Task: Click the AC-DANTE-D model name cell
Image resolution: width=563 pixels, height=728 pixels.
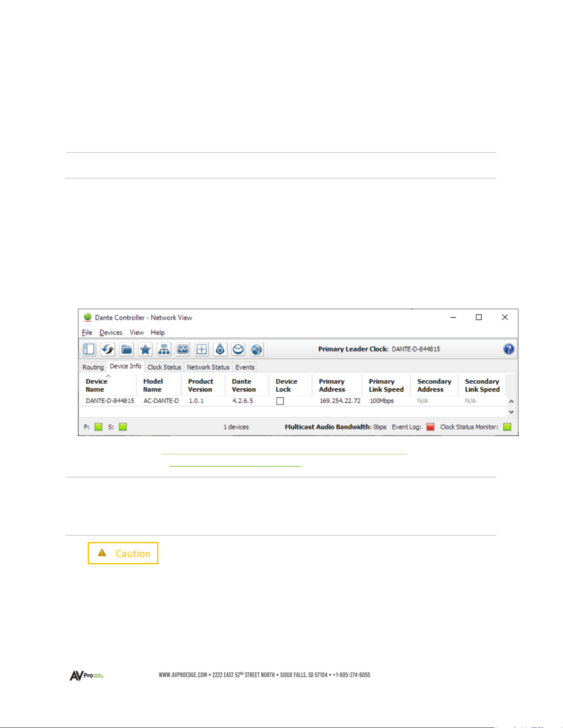Action: point(161,401)
